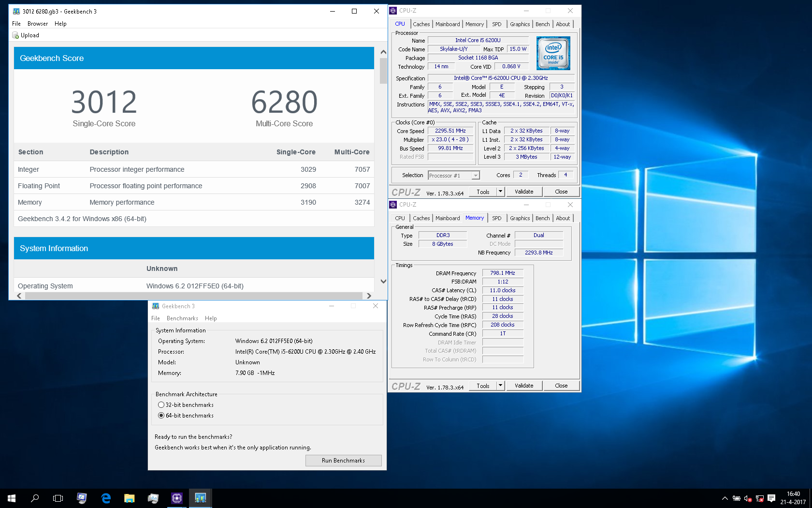Click scroll up arrow in Geekbench results
The width and height of the screenshot is (812, 508).
coord(383,52)
